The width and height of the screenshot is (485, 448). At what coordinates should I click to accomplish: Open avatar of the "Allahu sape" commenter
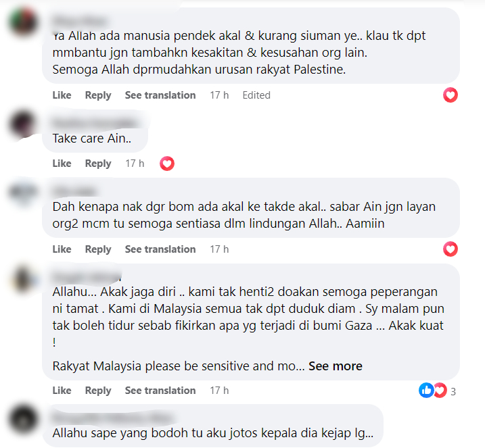point(23,419)
